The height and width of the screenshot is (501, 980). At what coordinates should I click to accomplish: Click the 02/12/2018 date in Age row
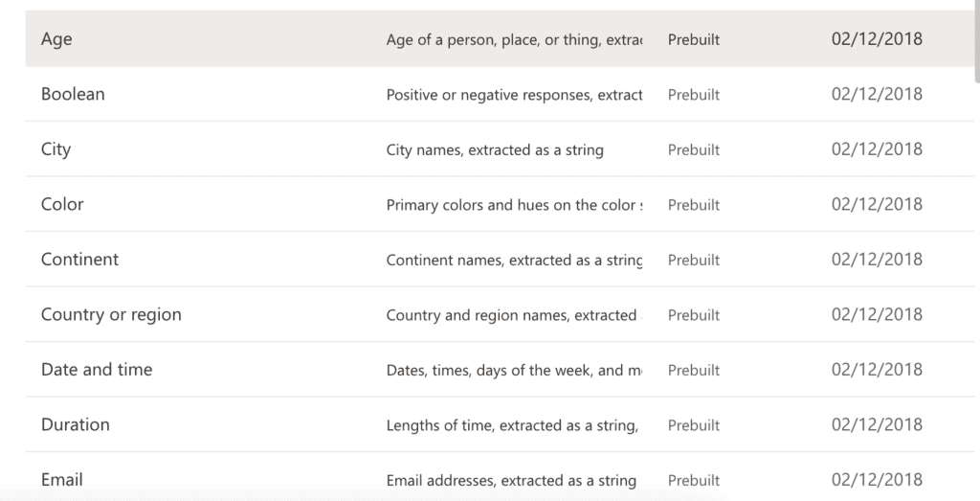877,38
